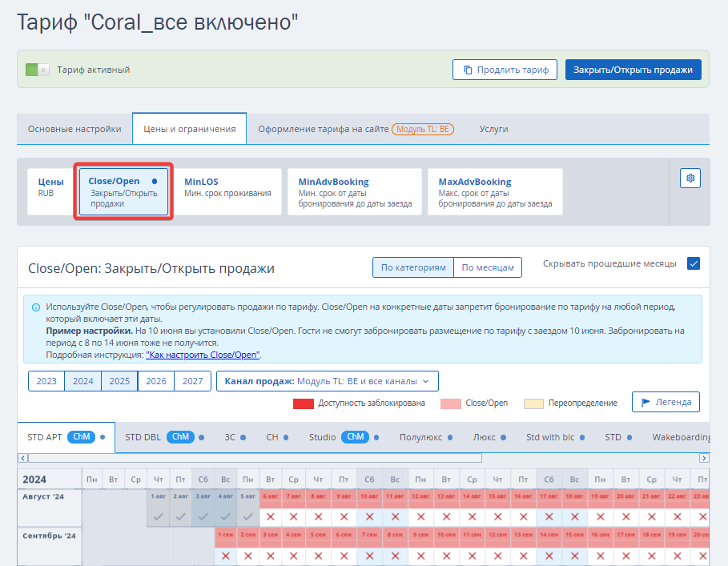
Task: Select the MinLOS restriction card
Action: click(x=227, y=191)
